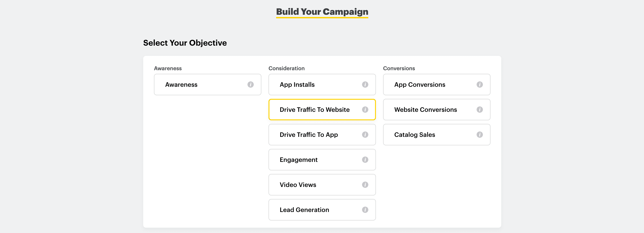
Task: Click the info icon beside Awareness
Action: tap(250, 85)
